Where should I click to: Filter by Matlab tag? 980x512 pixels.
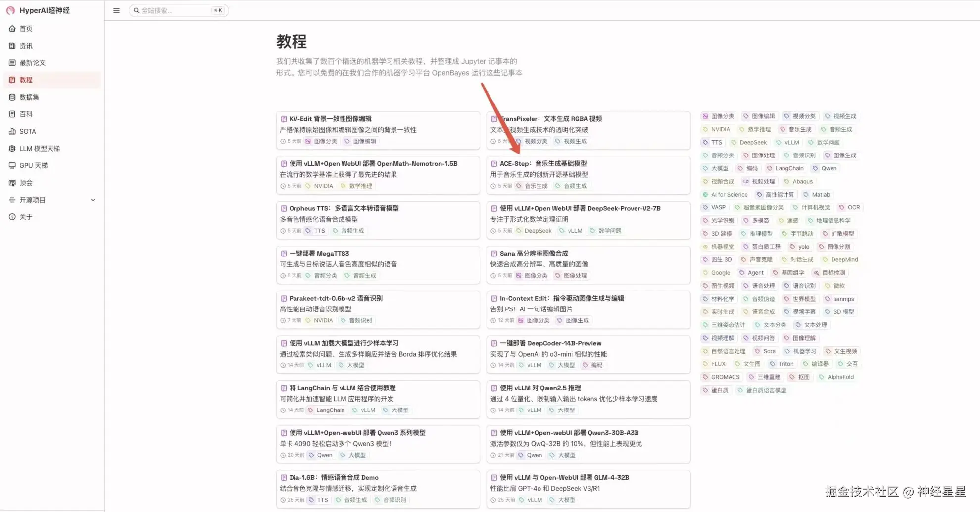point(817,195)
